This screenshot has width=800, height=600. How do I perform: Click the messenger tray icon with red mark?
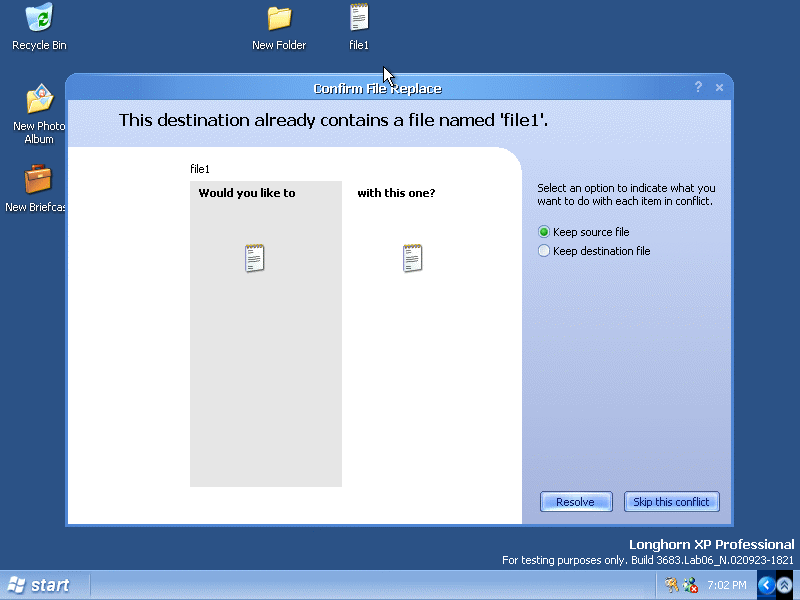click(x=690, y=585)
